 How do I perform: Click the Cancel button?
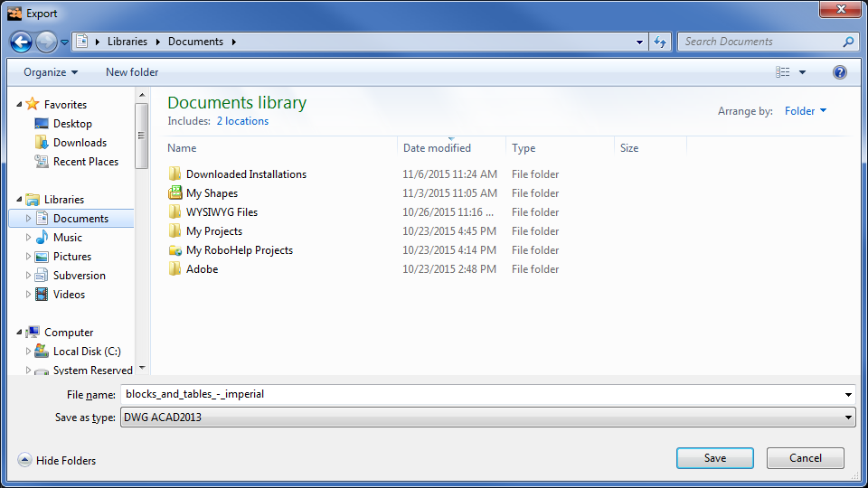pos(805,458)
